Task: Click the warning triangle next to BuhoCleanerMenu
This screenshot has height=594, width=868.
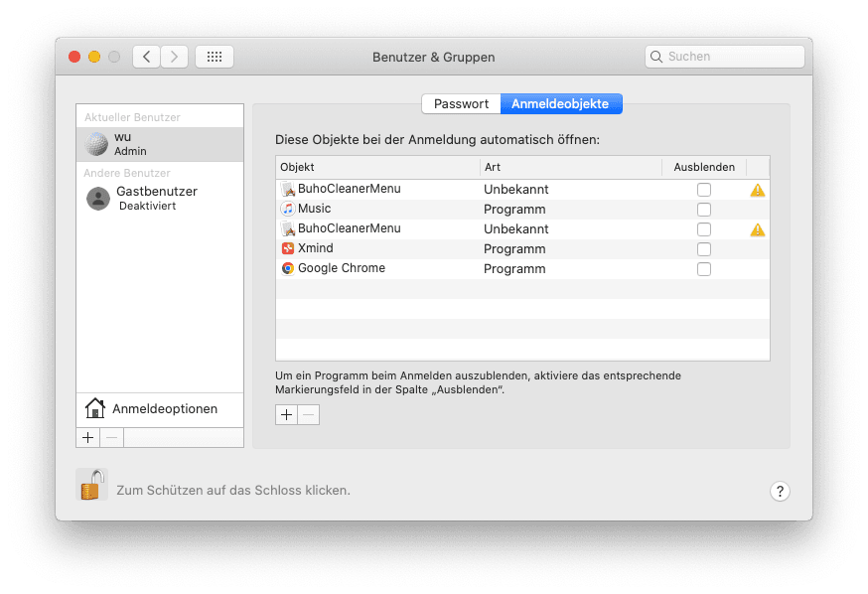Action: (x=758, y=189)
